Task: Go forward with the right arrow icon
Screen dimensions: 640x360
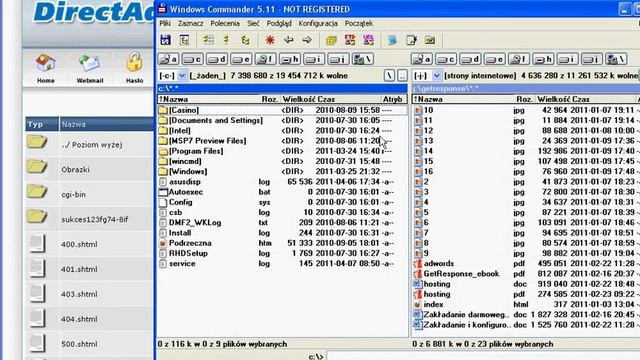Action: pos(307,40)
